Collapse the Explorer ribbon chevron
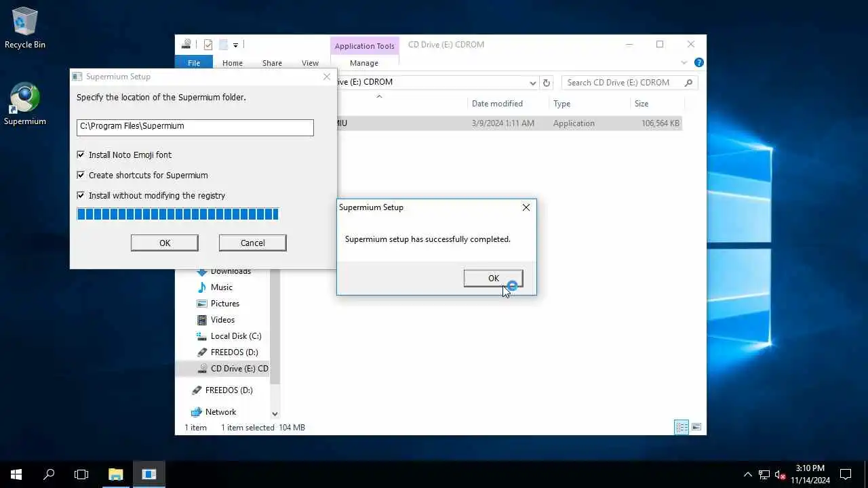The height and width of the screenshot is (488, 868). [684, 62]
